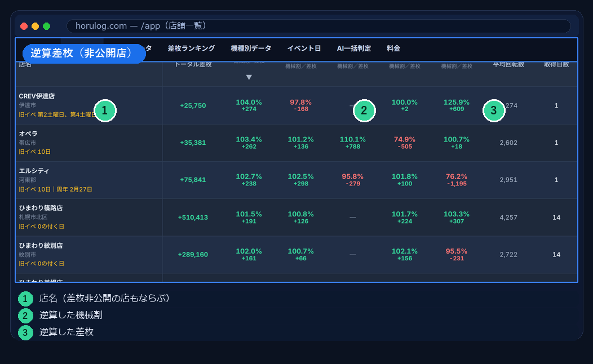Image resolution: width=593 pixels, height=364 pixels.
Task: Click the red 76.2% -1,195 cell
Action: coord(457,180)
